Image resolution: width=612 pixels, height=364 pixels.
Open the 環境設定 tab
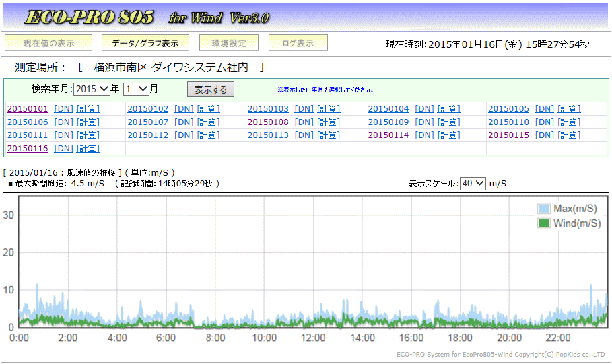tap(229, 43)
